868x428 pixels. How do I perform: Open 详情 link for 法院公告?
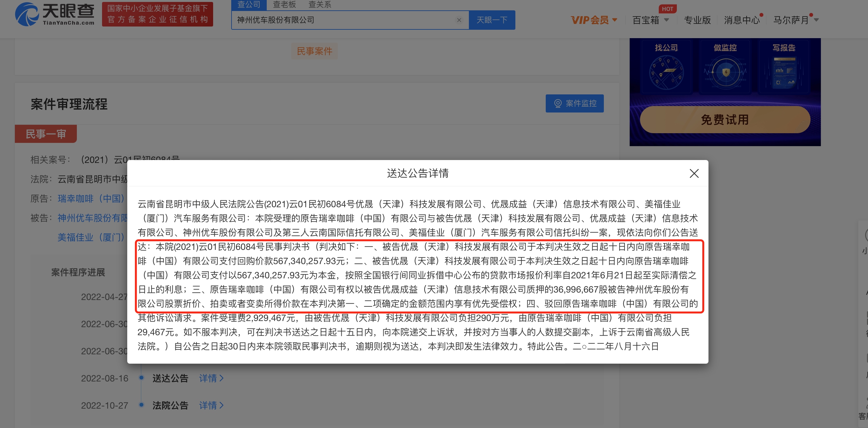[211, 405]
